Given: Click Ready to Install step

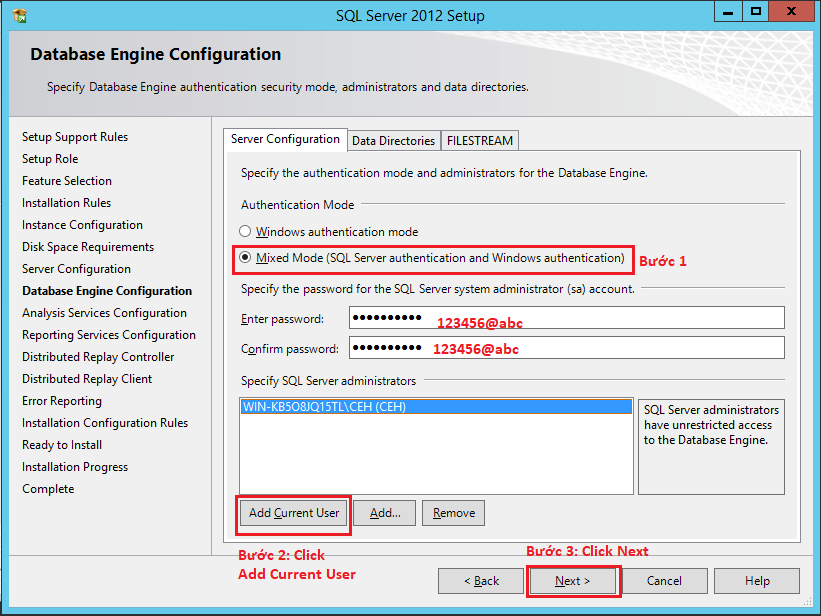Looking at the screenshot, I should [x=62, y=445].
